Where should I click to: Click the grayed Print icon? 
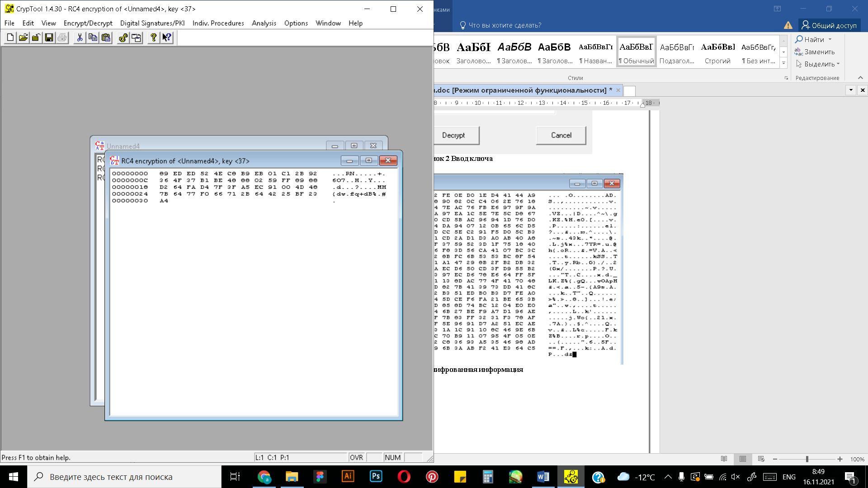[x=62, y=38]
